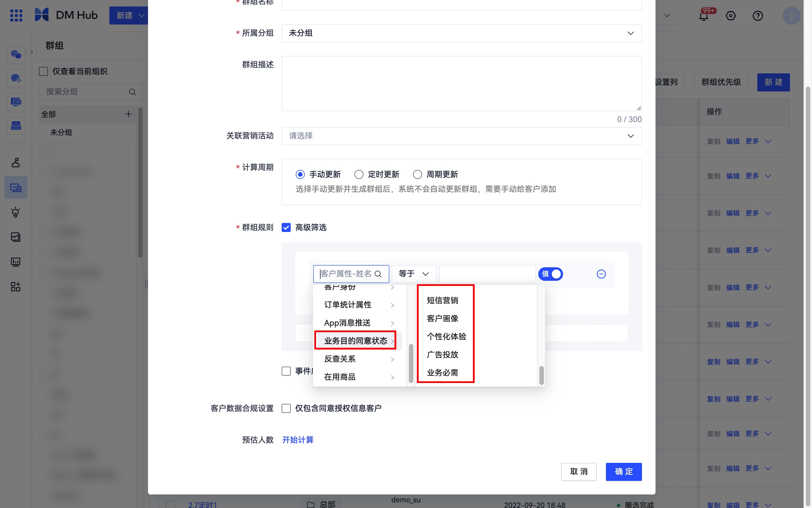812x508 pixels.
Task: Click the 开始计算 link
Action: pos(298,440)
